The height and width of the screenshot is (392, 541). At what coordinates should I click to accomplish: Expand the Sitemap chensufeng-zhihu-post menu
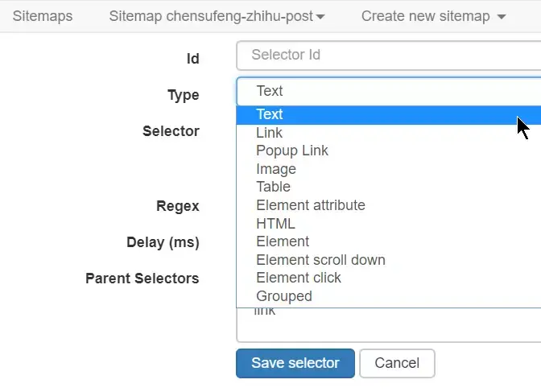click(x=217, y=16)
